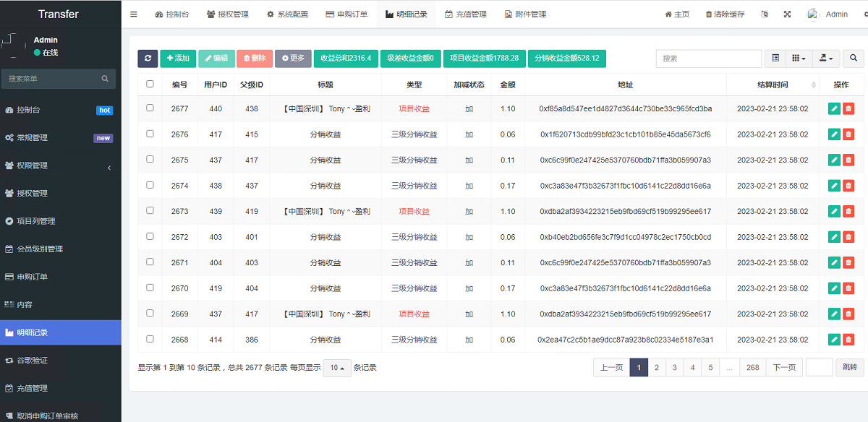Switch to the 充值管理 top tab

click(466, 14)
